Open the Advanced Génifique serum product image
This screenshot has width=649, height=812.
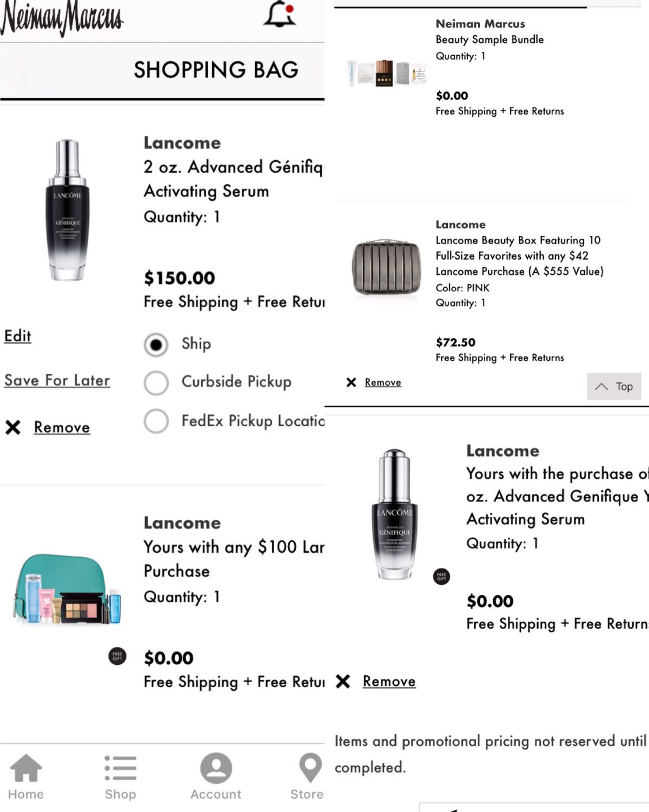(68, 210)
